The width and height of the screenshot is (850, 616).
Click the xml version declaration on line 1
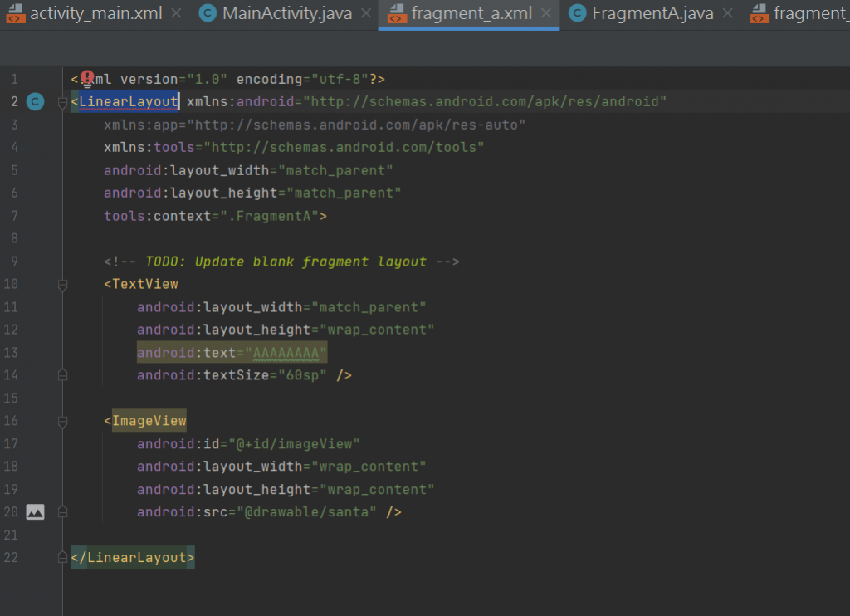point(227,79)
